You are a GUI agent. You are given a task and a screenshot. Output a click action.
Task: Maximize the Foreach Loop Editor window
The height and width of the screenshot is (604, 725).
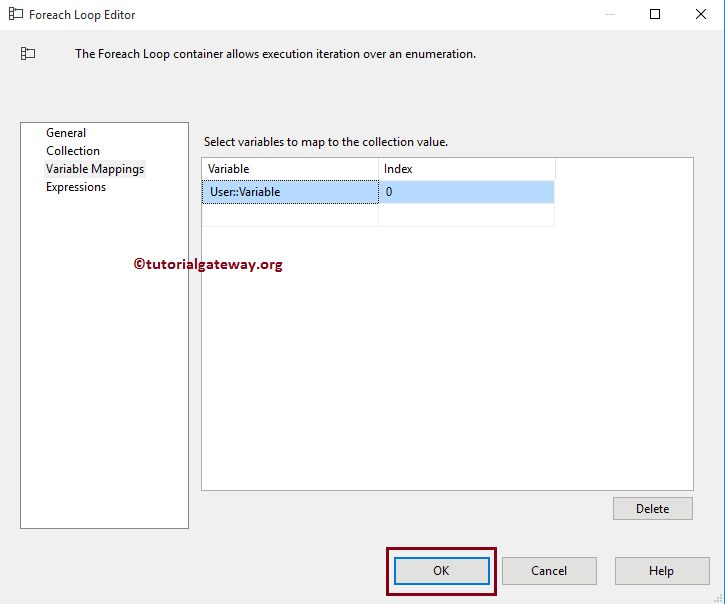[655, 14]
